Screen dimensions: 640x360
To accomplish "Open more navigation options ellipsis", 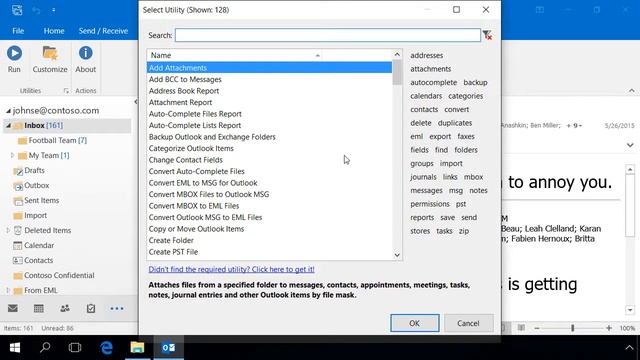I will pos(117,309).
